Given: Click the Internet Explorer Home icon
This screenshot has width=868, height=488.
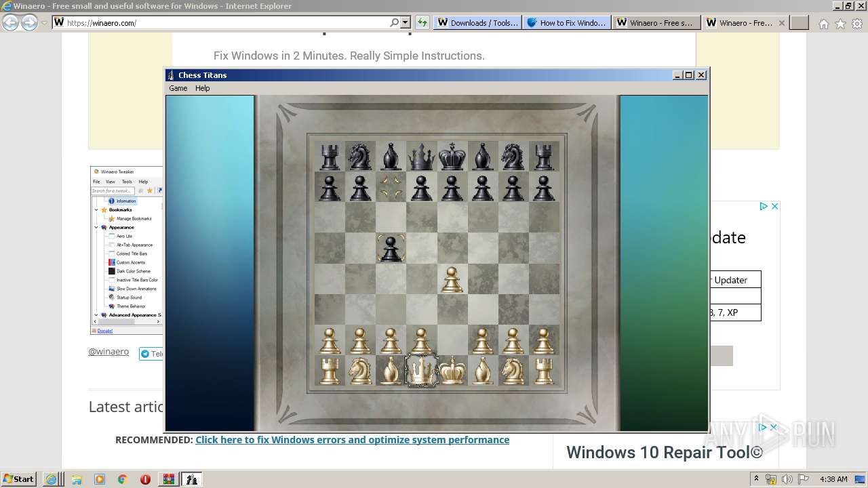Looking at the screenshot, I should (823, 24).
